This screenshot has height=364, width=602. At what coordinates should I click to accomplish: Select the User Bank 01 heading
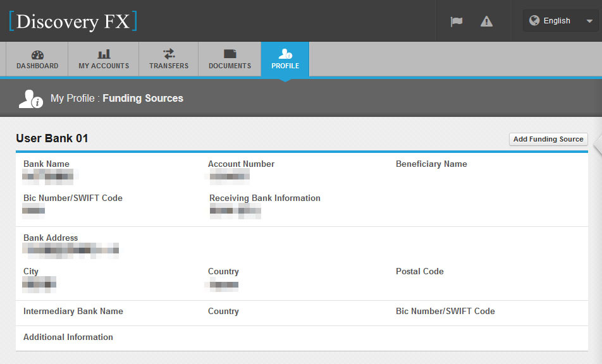(x=52, y=138)
